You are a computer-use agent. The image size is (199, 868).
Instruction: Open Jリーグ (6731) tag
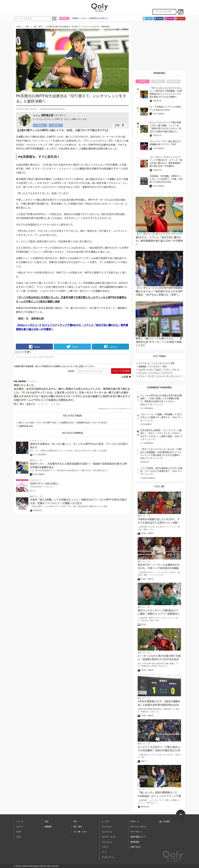(99, 423)
